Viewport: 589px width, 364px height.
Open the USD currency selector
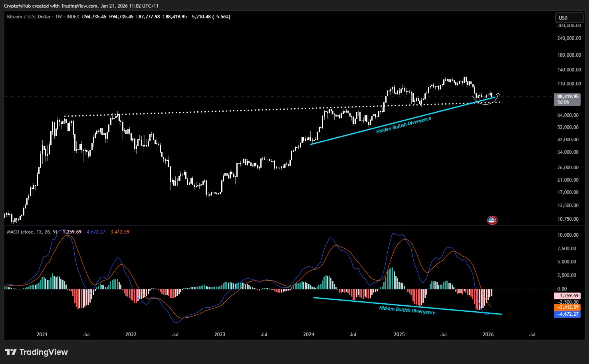(568, 18)
